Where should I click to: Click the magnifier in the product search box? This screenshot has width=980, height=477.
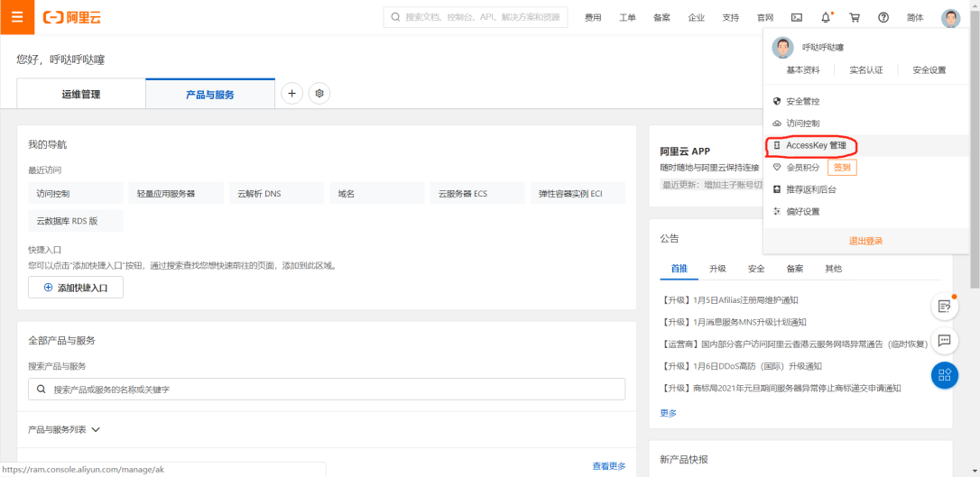(x=42, y=389)
